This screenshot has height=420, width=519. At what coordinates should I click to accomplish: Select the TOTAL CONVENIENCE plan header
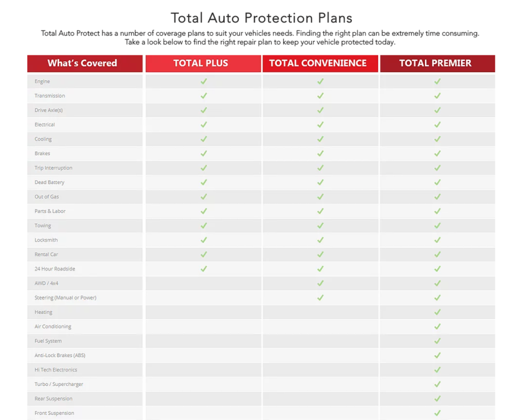pos(318,63)
